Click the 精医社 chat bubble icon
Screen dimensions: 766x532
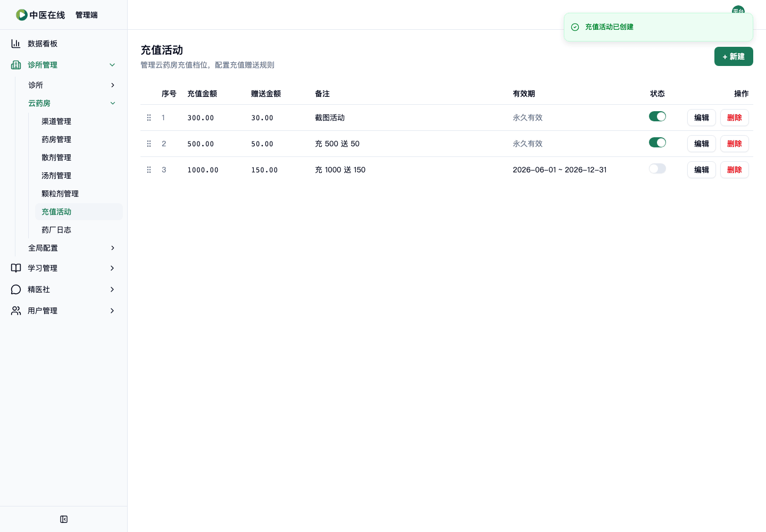point(16,289)
